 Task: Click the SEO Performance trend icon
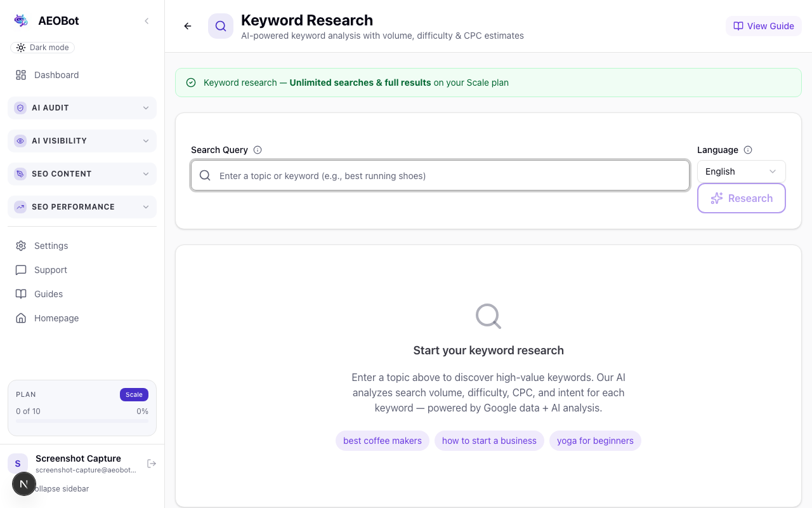pos(20,207)
